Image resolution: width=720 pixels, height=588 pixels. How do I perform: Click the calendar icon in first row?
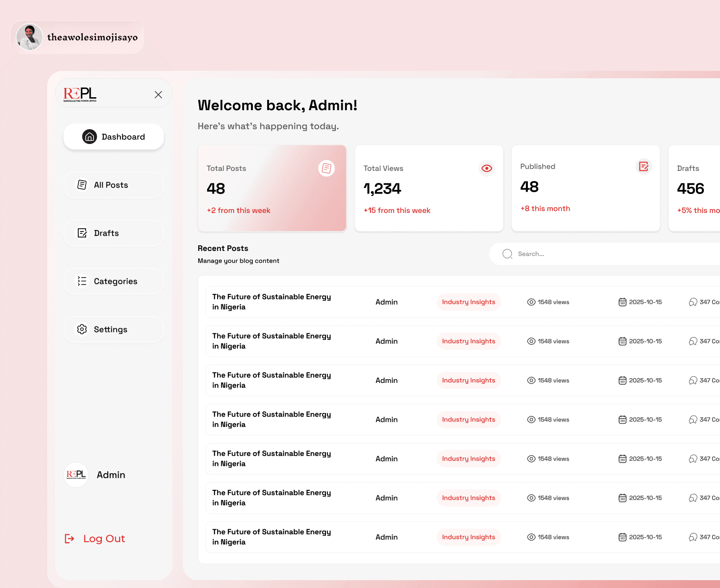(623, 302)
